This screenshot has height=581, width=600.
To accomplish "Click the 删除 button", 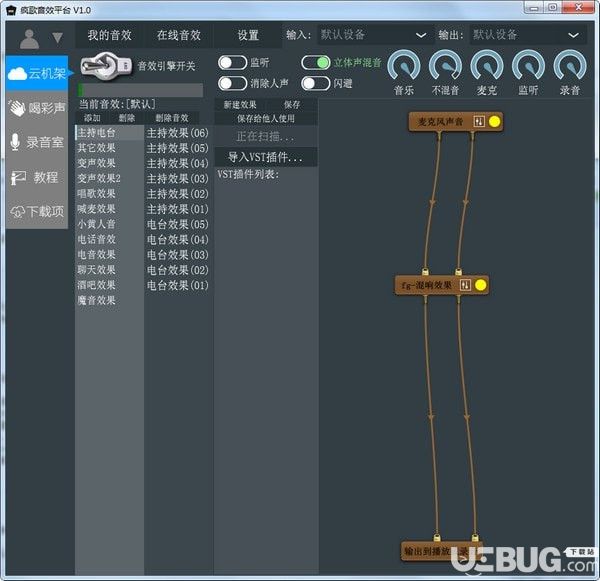I will [127, 118].
